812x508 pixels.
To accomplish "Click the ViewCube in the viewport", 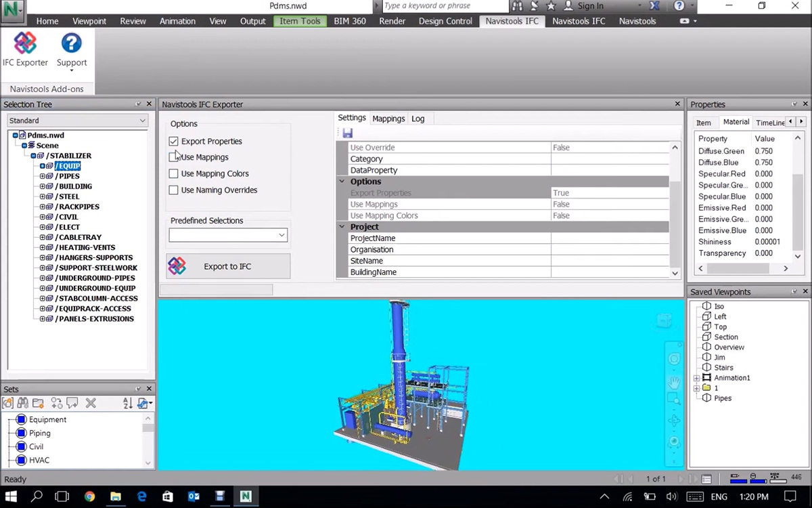I will [x=664, y=320].
